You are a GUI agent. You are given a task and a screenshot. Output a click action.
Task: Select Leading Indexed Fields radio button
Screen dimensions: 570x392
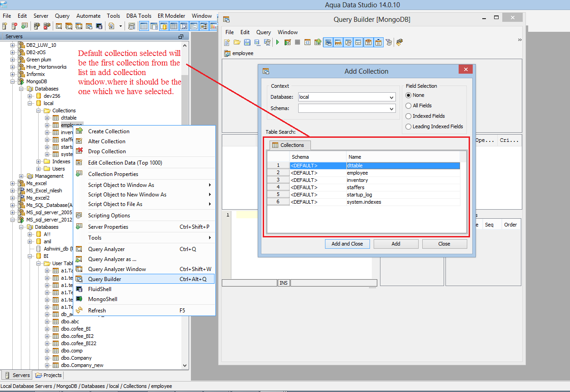coord(408,126)
